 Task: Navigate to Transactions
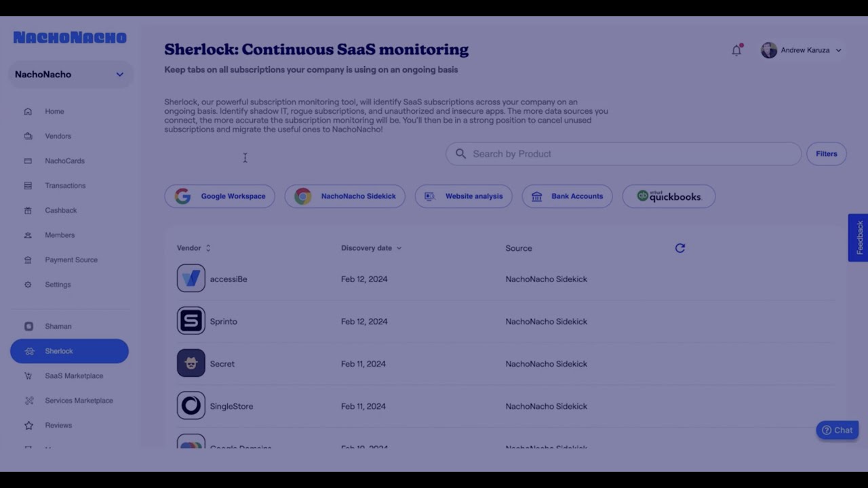coord(65,186)
